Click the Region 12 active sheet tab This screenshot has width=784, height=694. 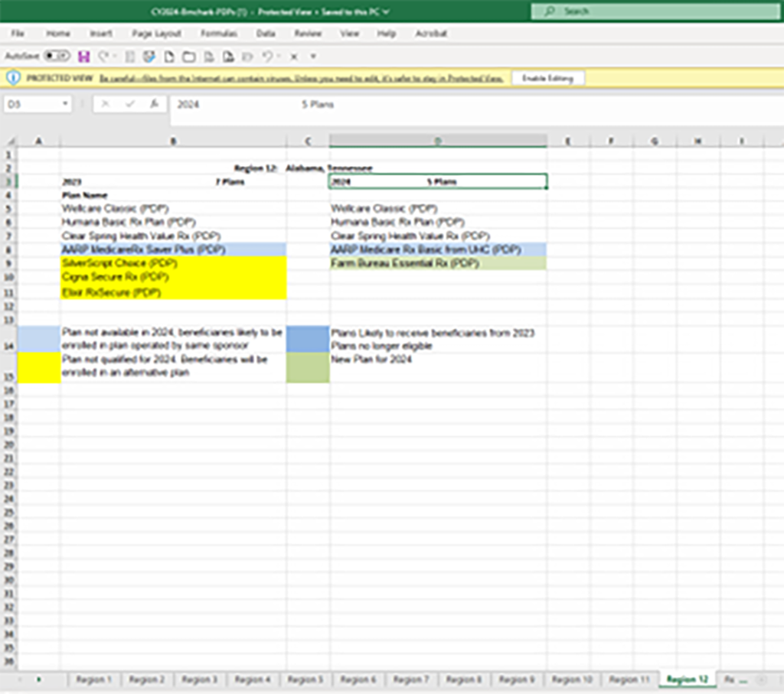pos(688,679)
